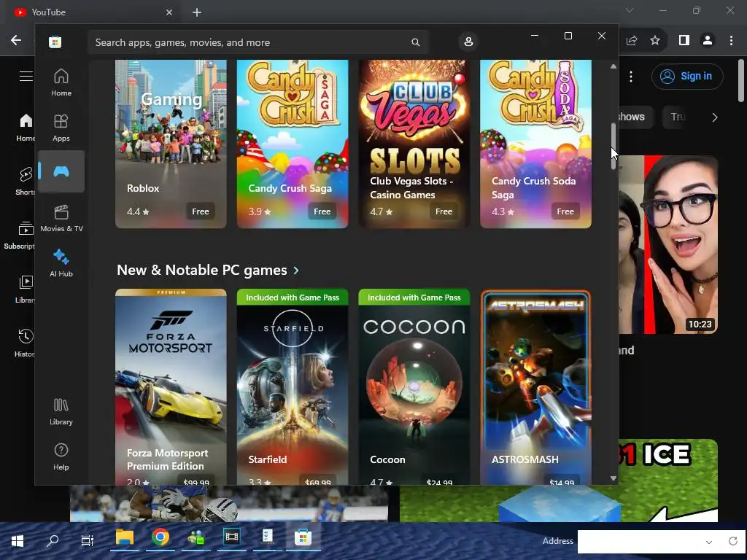Open the ASTROSMASH game card
Viewport: 747px width, 560px height.
(536, 386)
